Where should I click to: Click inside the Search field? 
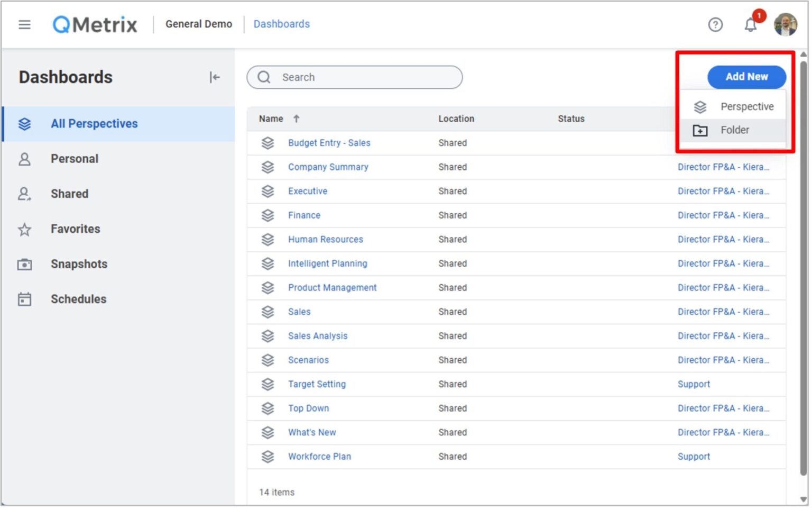click(x=354, y=77)
